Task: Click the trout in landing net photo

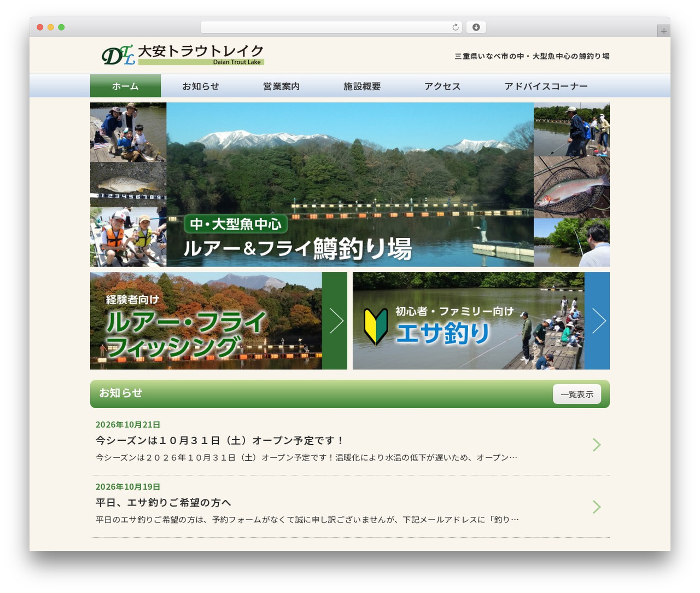Action: coord(572,187)
